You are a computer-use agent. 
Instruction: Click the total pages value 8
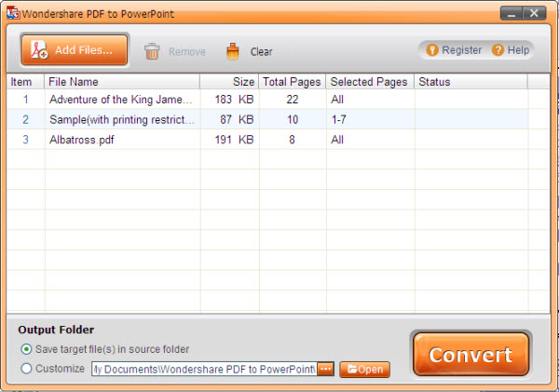[292, 140]
